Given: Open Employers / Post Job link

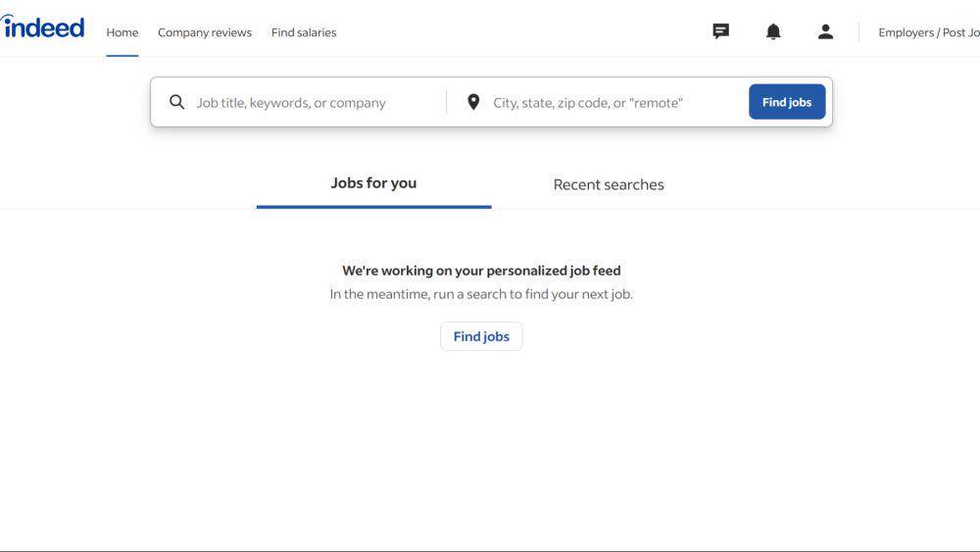Looking at the screenshot, I should pos(929,32).
